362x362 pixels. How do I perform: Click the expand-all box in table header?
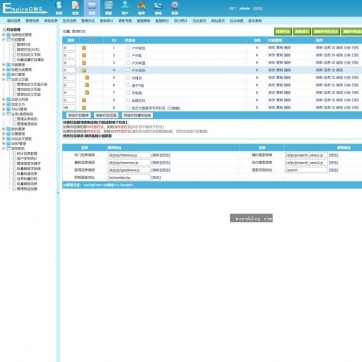coord(92,40)
